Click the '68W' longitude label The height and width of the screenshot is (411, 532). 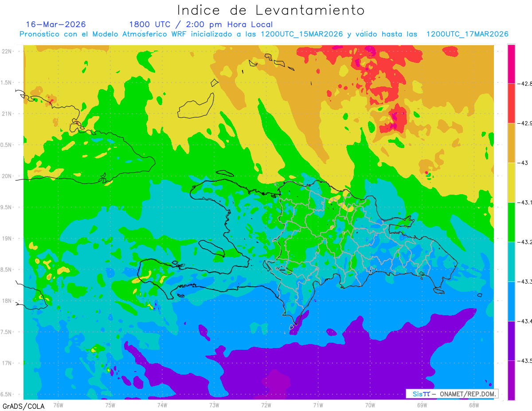pos(474,405)
